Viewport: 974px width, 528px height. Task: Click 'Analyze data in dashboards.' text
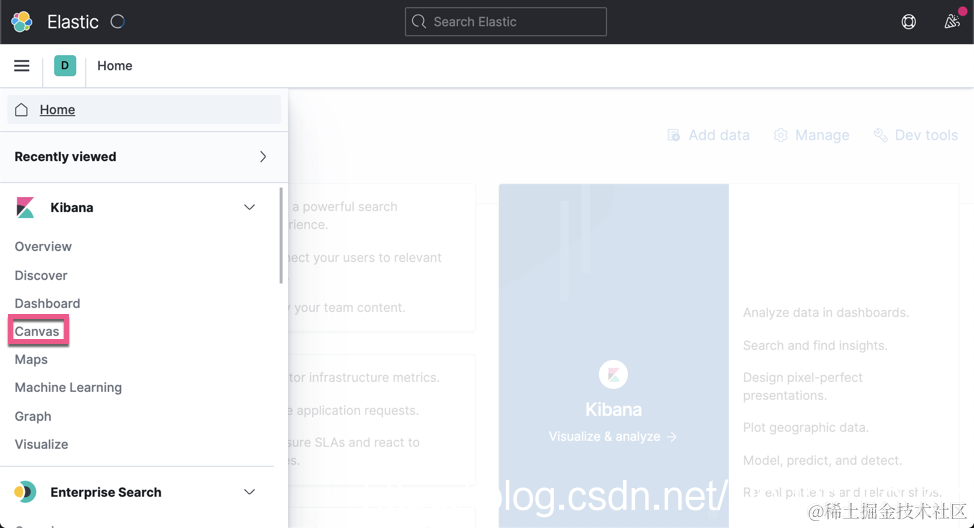point(826,312)
